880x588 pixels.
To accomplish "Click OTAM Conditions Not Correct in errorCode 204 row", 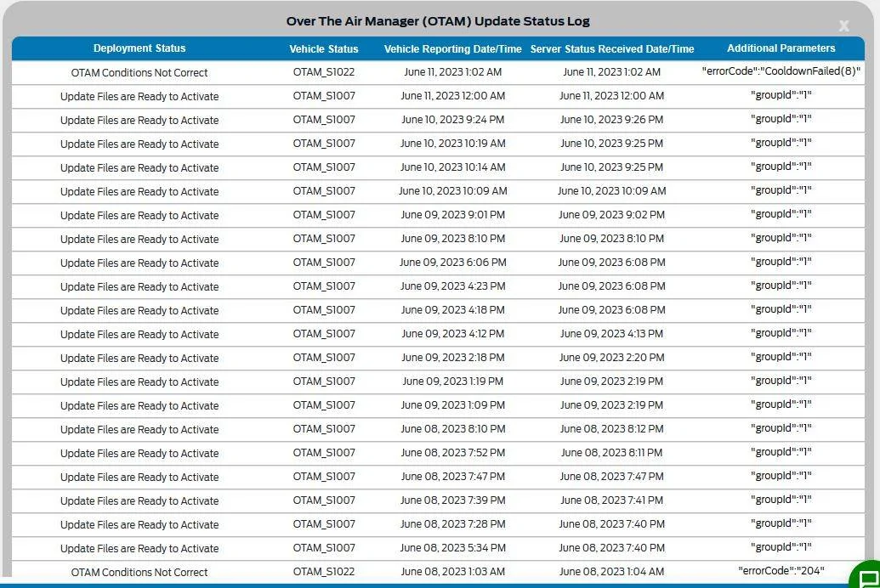I will (139, 573).
